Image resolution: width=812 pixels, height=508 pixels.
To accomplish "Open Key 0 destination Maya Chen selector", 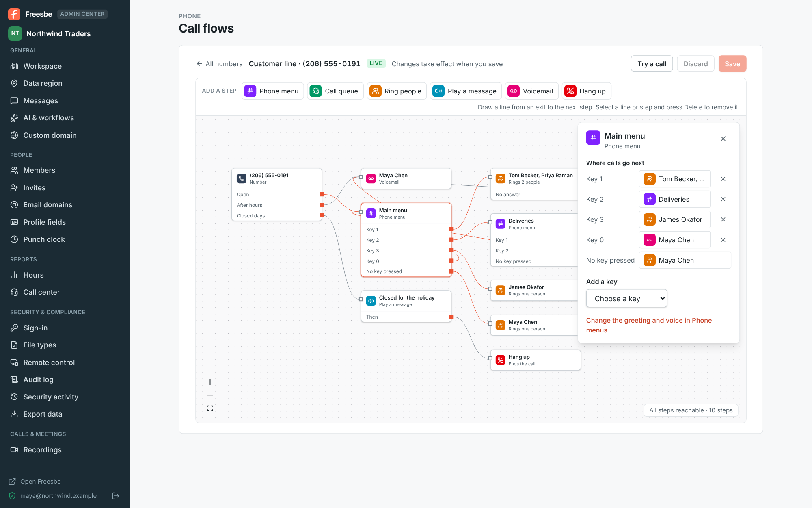I will pyautogui.click(x=675, y=240).
